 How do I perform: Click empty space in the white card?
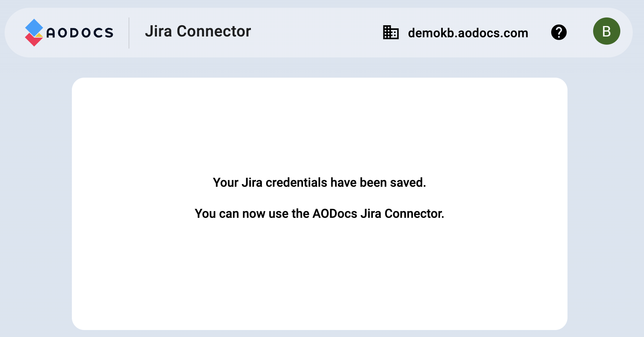point(319,280)
